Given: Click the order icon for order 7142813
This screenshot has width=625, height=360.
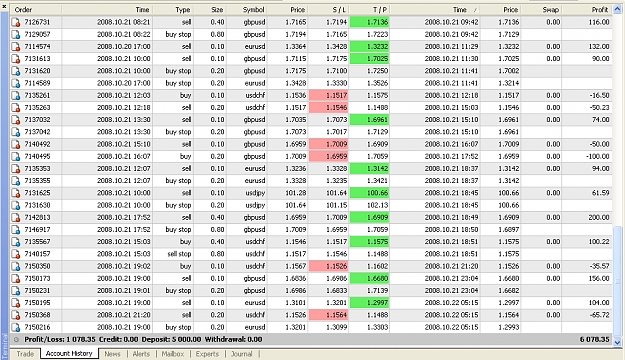Looking at the screenshot, I should (16, 218).
